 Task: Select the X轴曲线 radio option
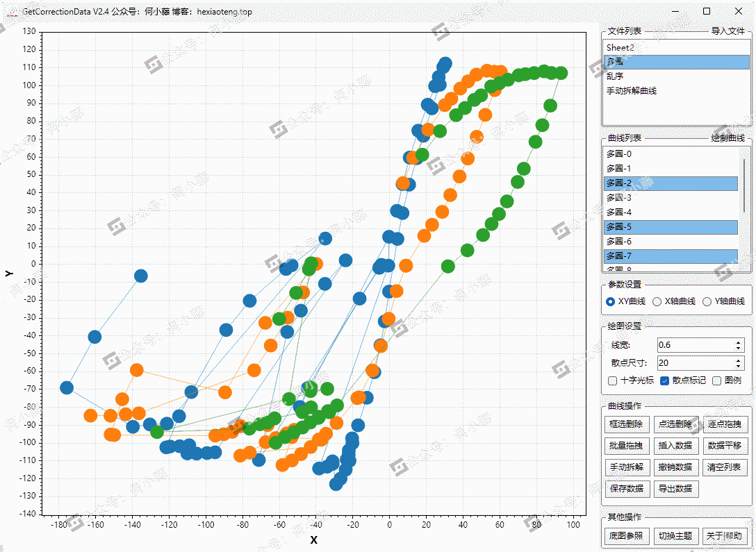(x=657, y=301)
